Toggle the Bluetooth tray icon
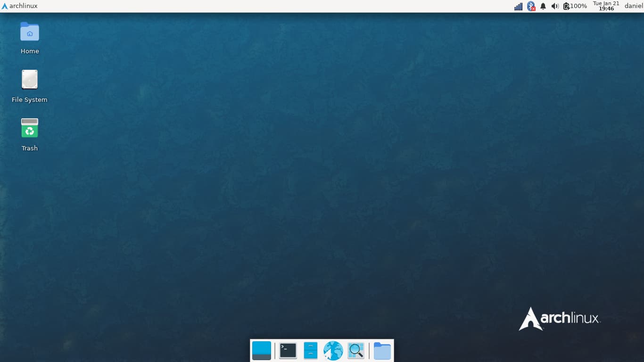644x362 pixels. (x=531, y=6)
